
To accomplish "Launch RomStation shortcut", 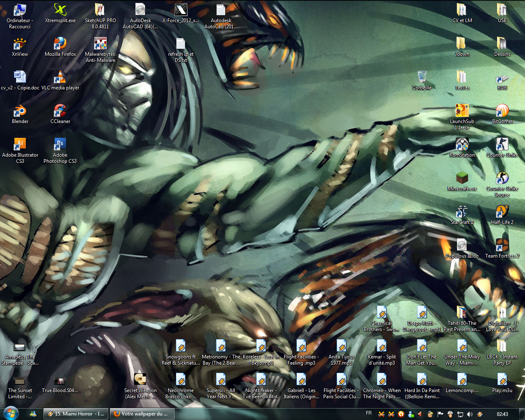I will (x=462, y=148).
